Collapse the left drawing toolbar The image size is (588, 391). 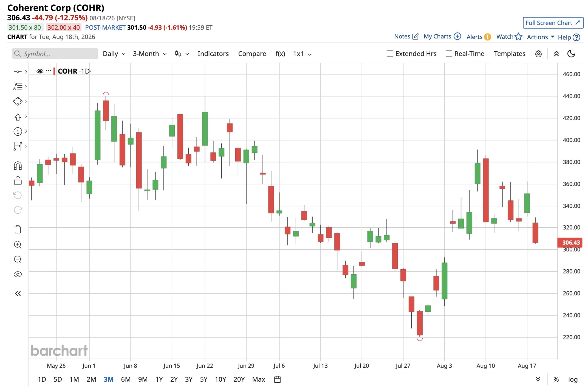(18, 294)
